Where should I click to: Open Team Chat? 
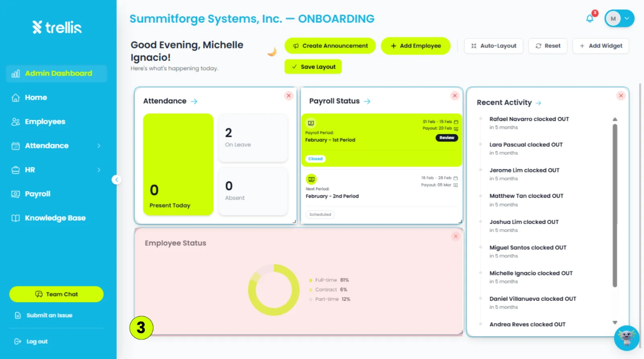coord(56,294)
